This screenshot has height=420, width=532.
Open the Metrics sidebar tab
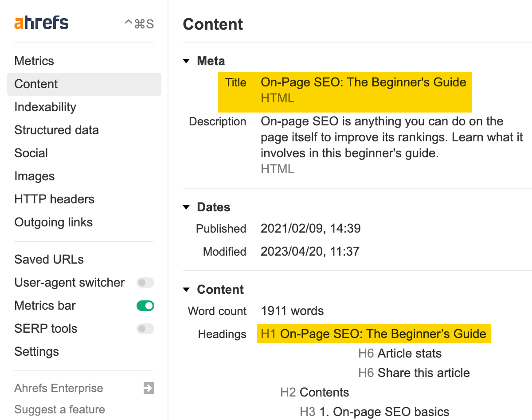(x=34, y=61)
